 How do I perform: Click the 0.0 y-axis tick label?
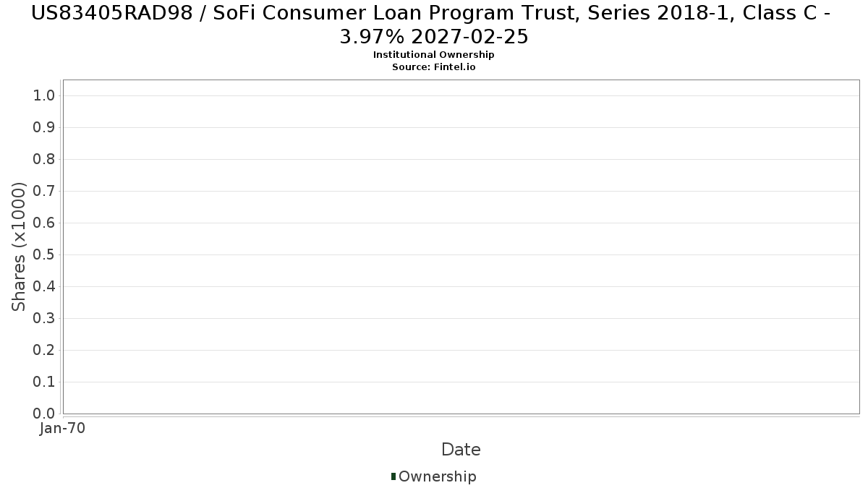pos(44,414)
